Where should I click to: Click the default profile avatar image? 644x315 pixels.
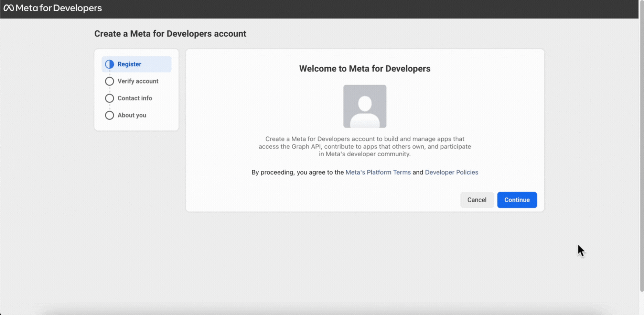[x=365, y=106]
